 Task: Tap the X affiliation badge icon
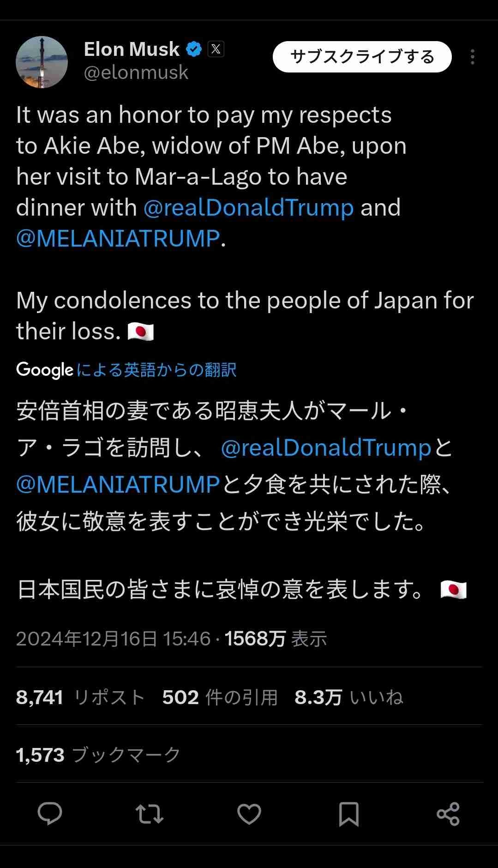pos(216,49)
